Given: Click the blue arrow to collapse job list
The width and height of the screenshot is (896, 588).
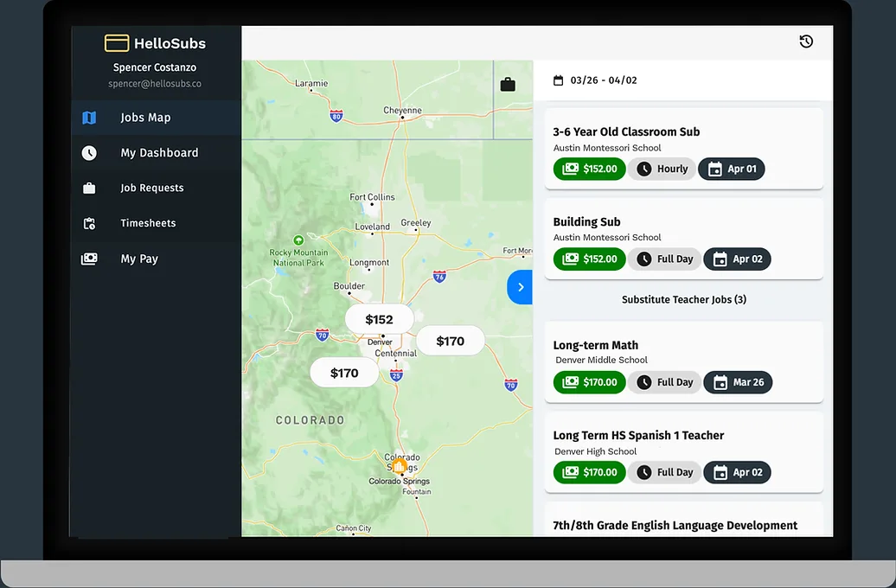Looking at the screenshot, I should click(x=520, y=287).
